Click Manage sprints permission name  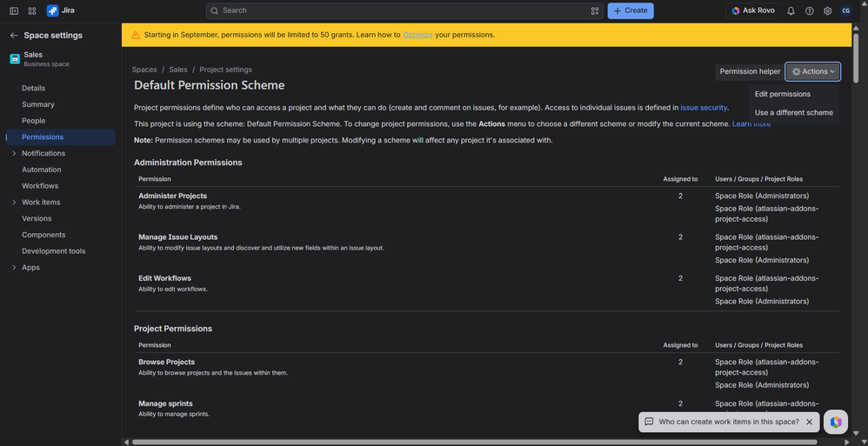click(165, 404)
